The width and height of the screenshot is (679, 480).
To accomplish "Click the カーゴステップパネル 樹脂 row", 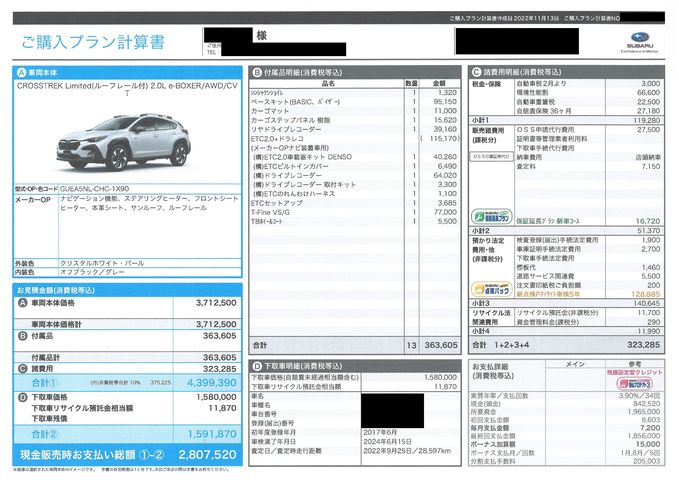I will [x=291, y=120].
